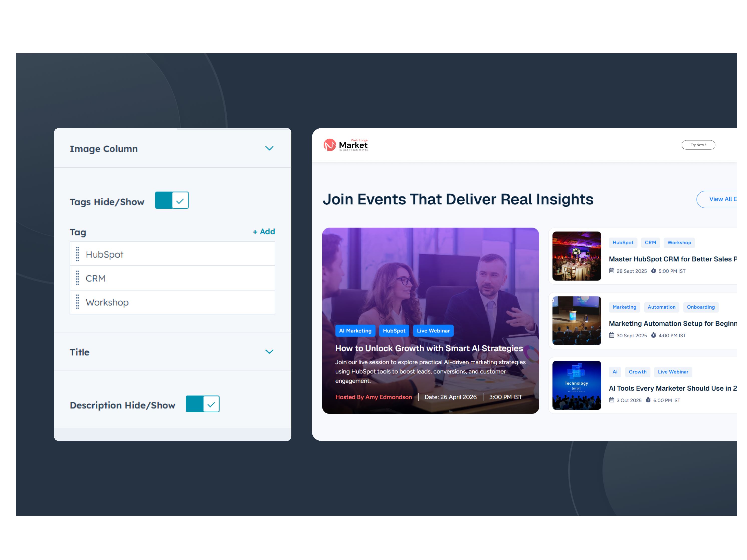Viewport: 747px width, 560px height.
Task: Click the HubSpot tag on featured event
Action: click(x=394, y=331)
